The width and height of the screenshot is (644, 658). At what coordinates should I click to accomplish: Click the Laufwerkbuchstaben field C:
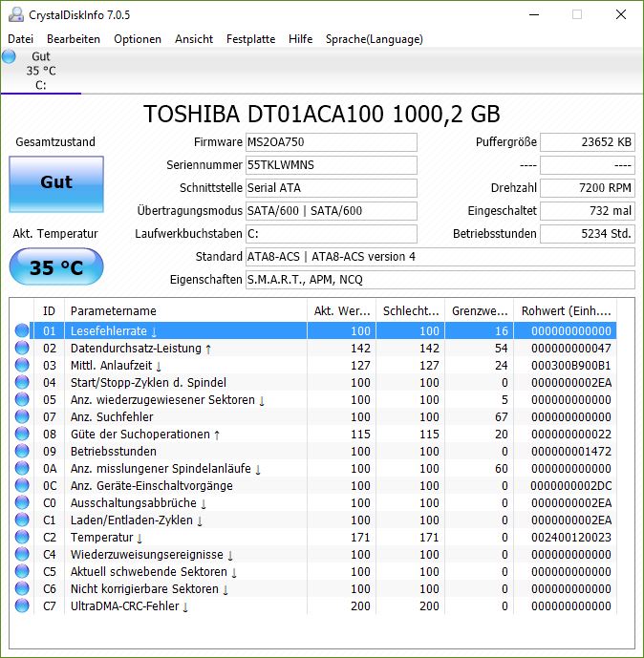[332, 234]
